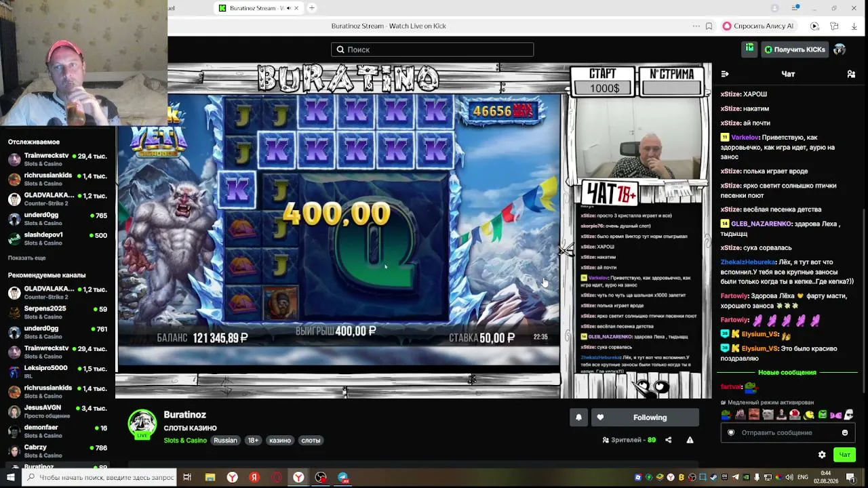Open Leksipro5000 recommended channel

click(x=58, y=371)
